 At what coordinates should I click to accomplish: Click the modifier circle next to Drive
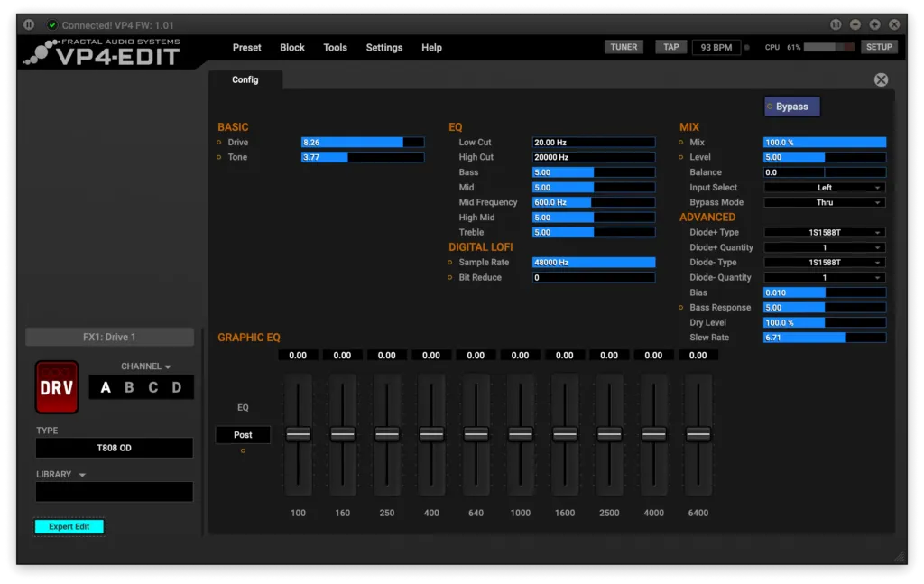218,143
